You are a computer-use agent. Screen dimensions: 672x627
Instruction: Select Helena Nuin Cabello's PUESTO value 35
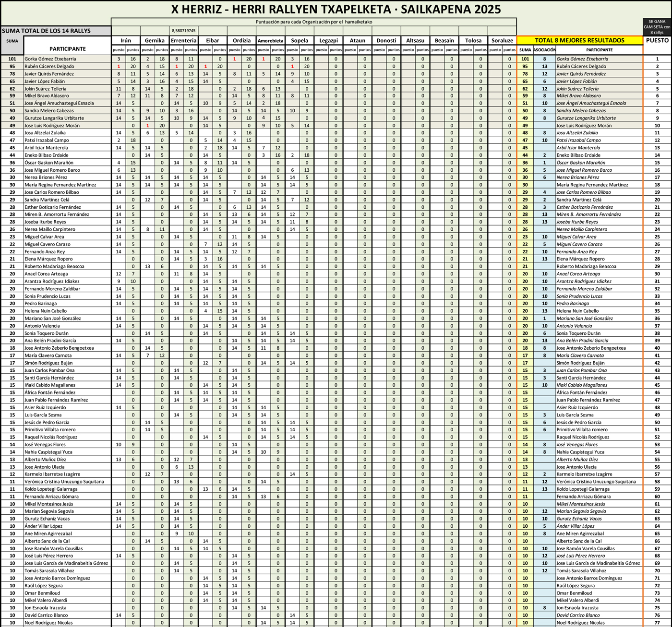[x=658, y=311]
